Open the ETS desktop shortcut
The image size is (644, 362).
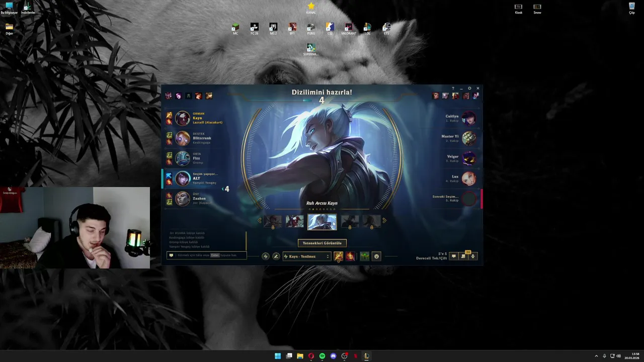386,29
